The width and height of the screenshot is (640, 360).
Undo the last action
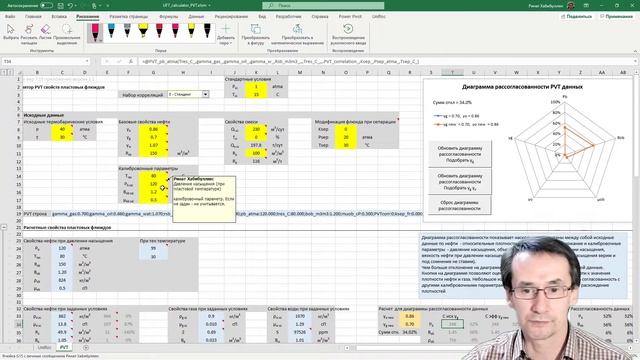[71, 6]
